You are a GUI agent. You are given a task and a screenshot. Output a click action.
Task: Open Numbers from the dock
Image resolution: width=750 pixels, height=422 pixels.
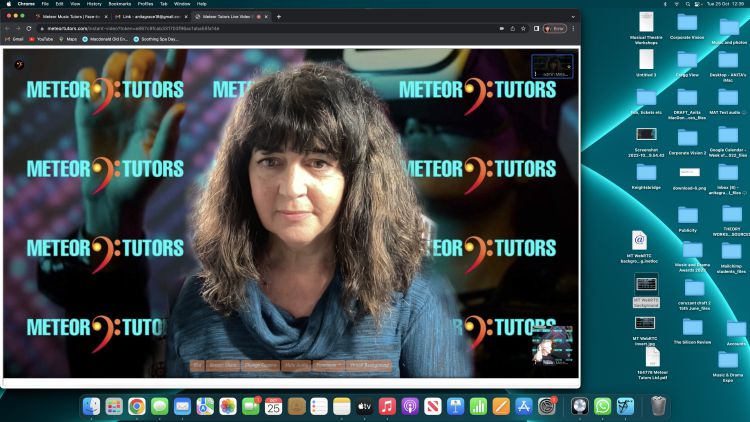(x=478, y=407)
